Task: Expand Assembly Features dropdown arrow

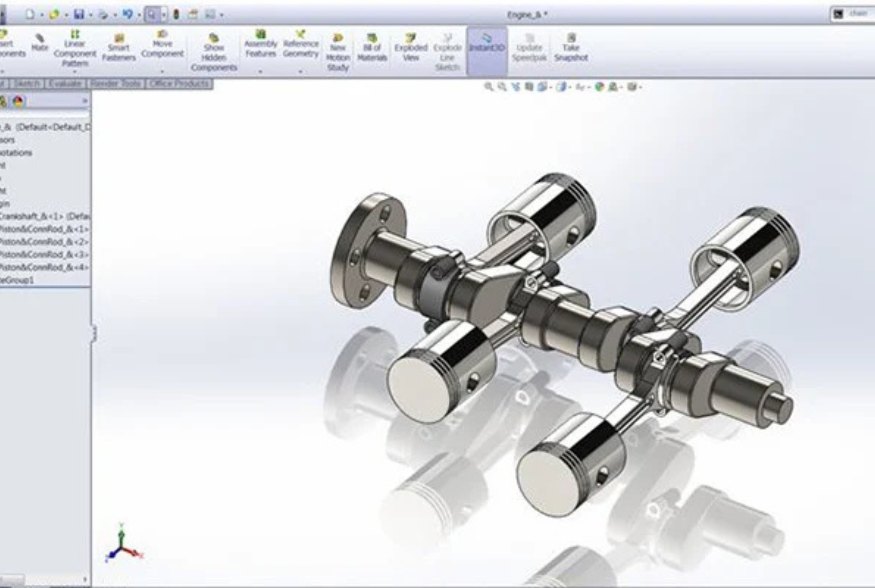Action: point(260,71)
